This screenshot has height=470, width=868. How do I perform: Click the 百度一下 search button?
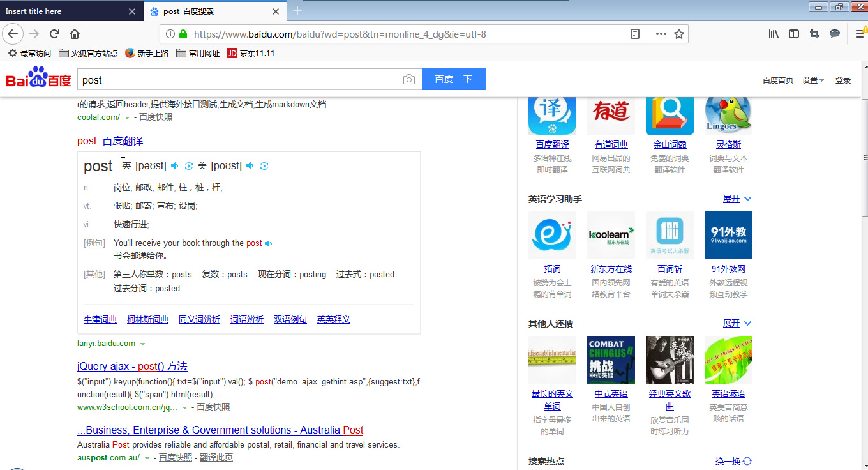pyautogui.click(x=454, y=79)
